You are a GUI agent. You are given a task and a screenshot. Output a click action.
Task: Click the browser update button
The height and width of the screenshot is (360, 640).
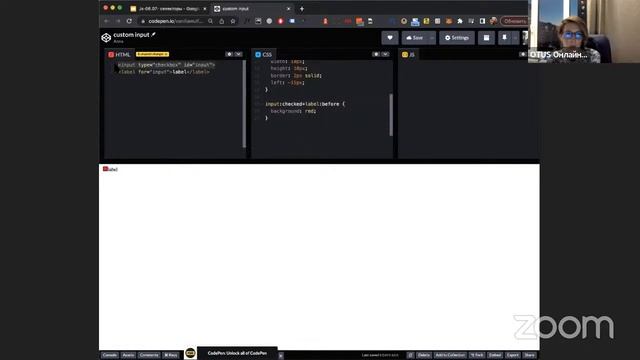(x=514, y=21)
